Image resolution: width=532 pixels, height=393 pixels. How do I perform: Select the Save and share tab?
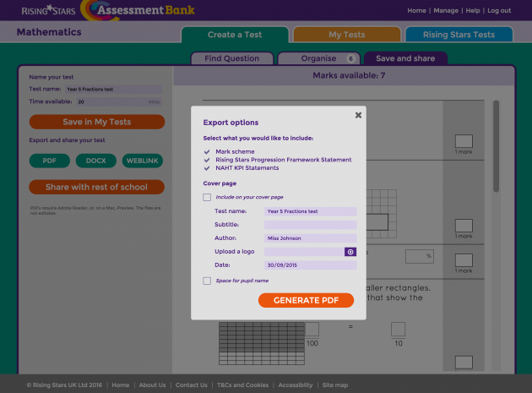[405, 58]
